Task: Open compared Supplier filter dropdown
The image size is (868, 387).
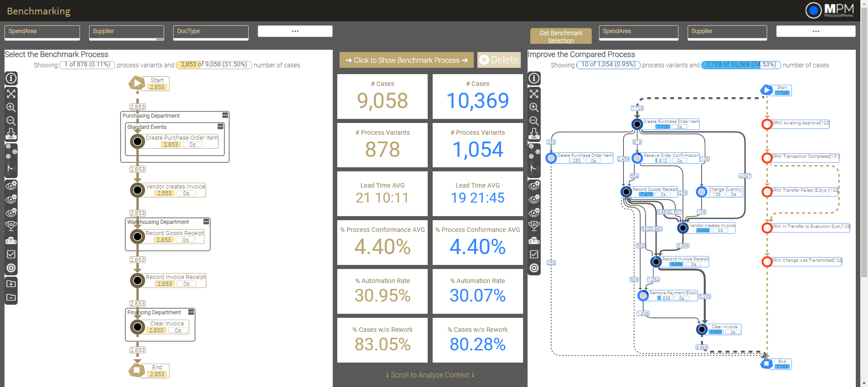Action: [x=727, y=33]
